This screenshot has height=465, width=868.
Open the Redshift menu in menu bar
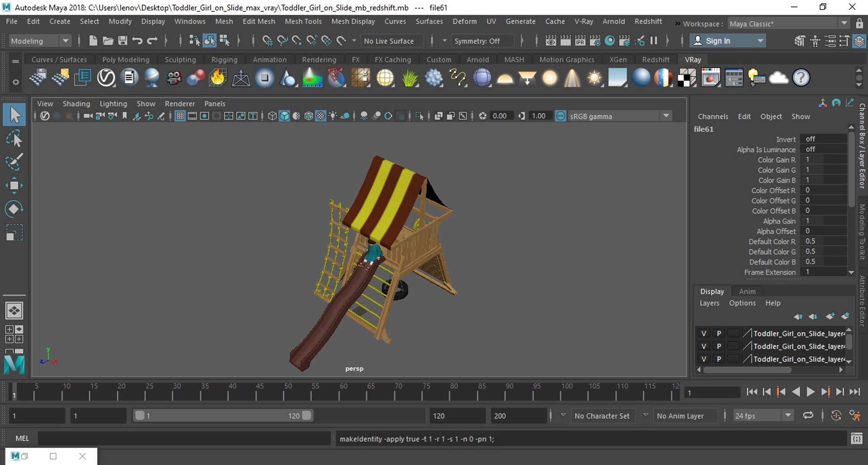[x=648, y=21]
